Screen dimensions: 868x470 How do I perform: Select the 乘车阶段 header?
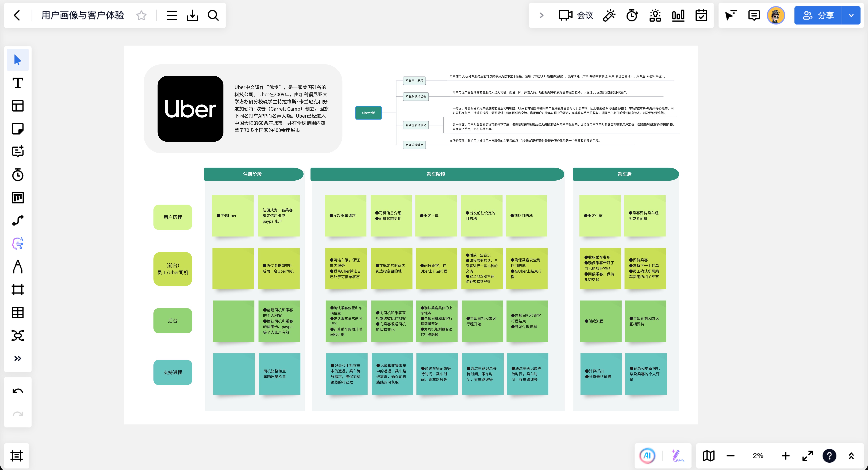click(437, 174)
